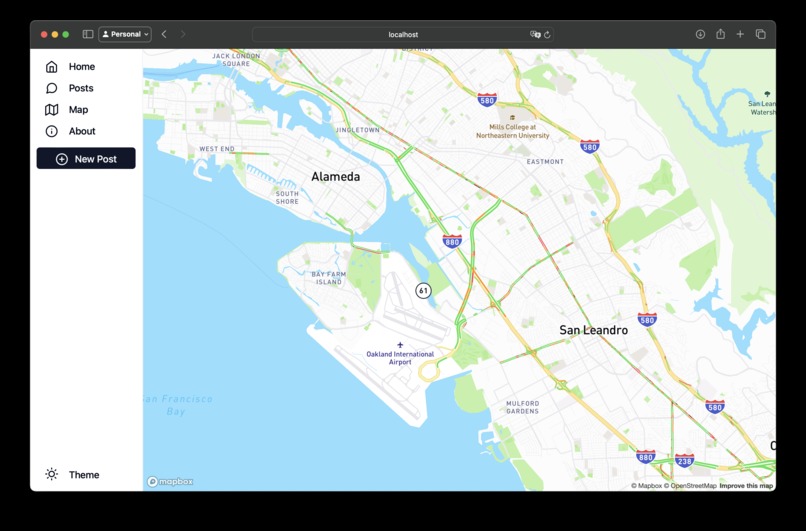Open the OpenStreetMap attribution link

click(x=690, y=486)
